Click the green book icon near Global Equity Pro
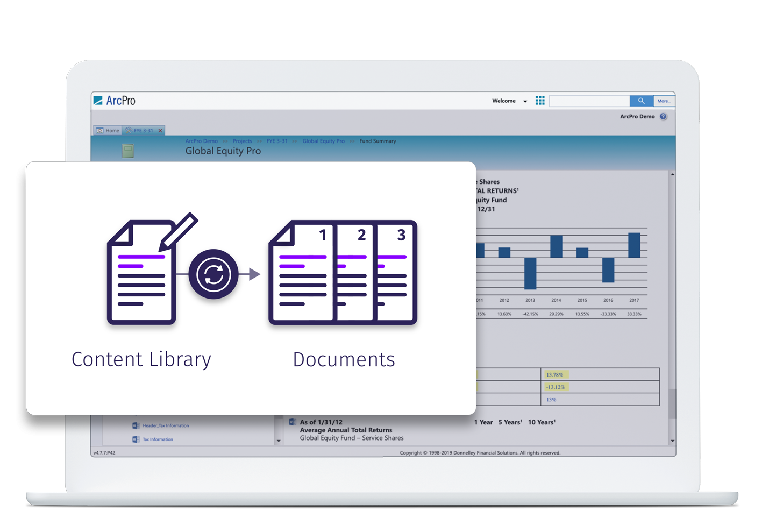The image size is (776, 532). [126, 150]
